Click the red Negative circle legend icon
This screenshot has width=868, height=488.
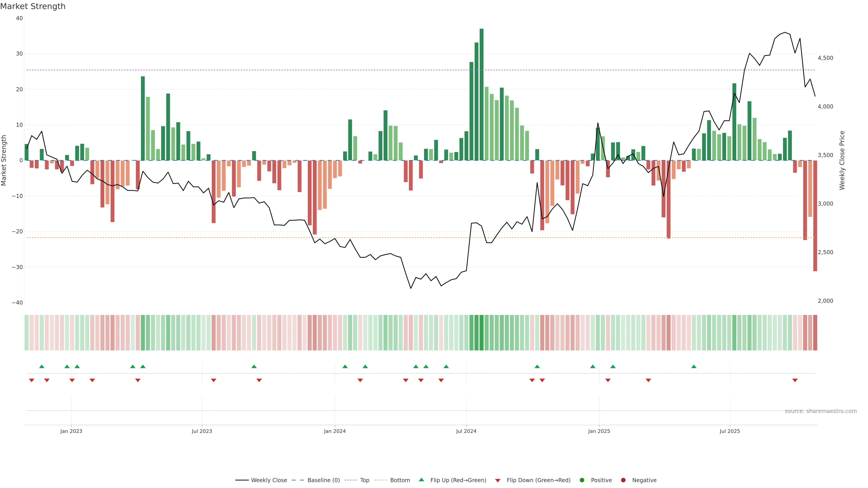point(623,480)
